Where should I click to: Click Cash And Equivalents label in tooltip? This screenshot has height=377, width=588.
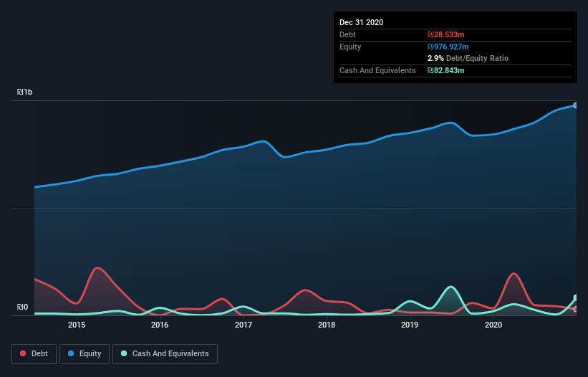click(x=377, y=70)
